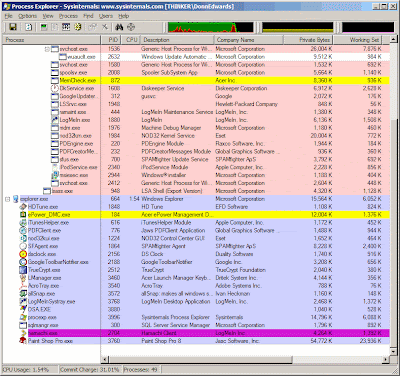Click the GoogleToolbarNotifier.exe process icon
Image resolution: width=400 pixels, height=376 pixels.
pos(23,262)
